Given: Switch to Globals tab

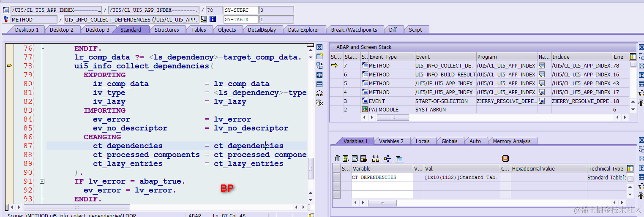Looking at the screenshot, I should pyautogui.click(x=450, y=141).
